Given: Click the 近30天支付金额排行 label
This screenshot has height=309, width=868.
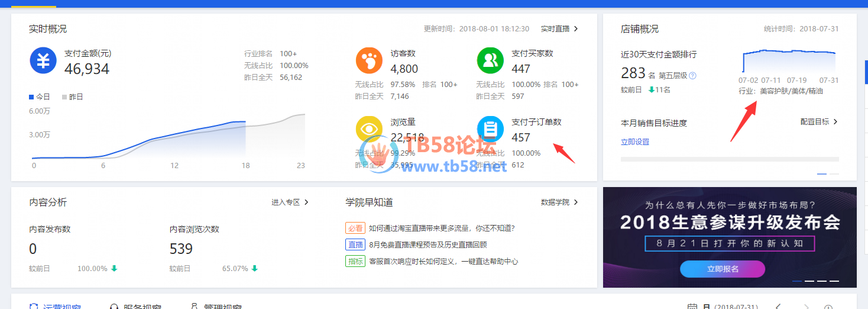Looking at the screenshot, I should click(x=659, y=54).
